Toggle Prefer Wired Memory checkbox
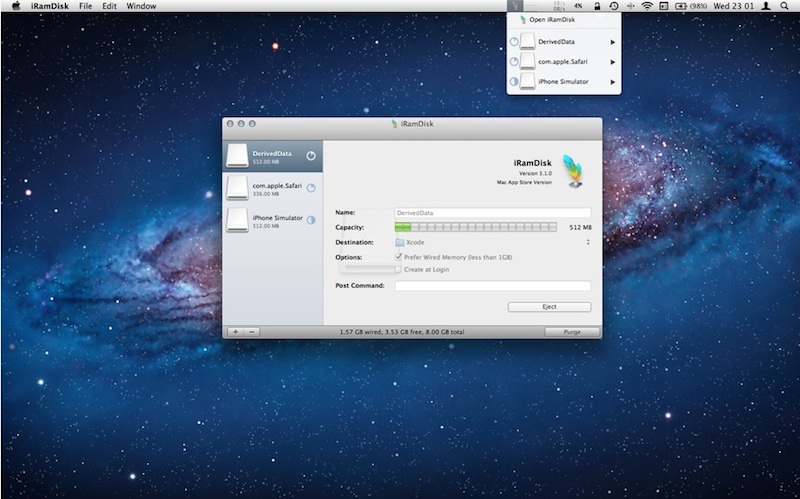This screenshot has height=499, width=800. click(399, 257)
